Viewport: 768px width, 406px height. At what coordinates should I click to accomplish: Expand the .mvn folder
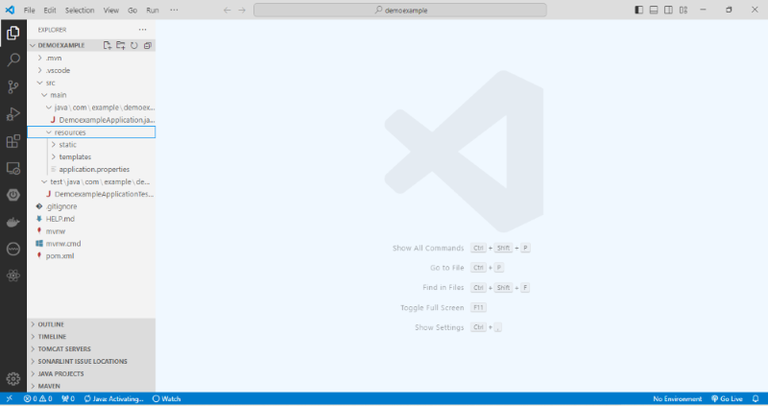pyautogui.click(x=92, y=58)
